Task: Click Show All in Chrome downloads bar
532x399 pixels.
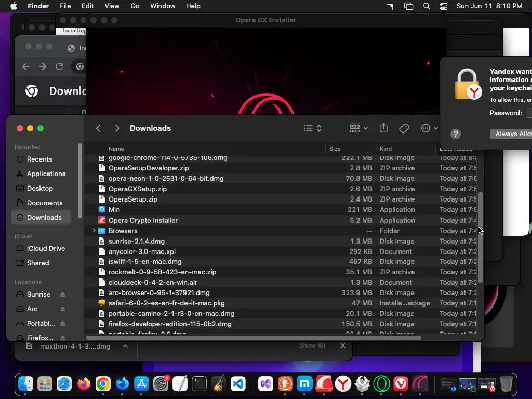Action: (312, 345)
